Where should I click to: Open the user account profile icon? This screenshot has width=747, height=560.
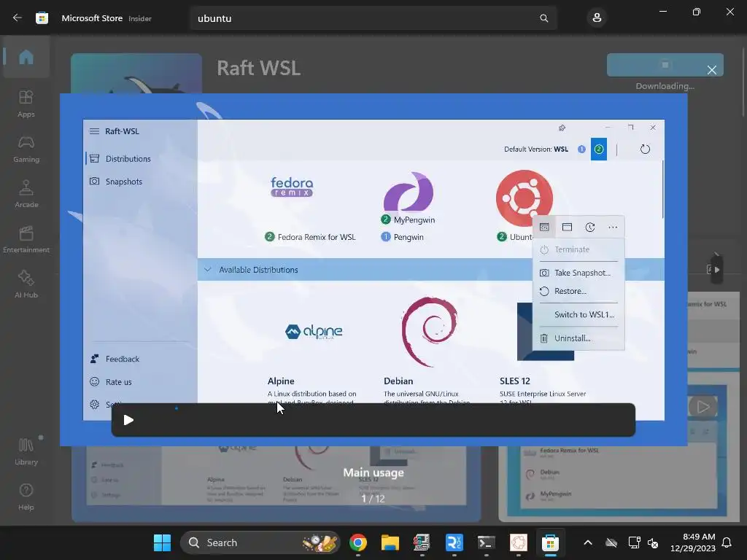pos(597,18)
